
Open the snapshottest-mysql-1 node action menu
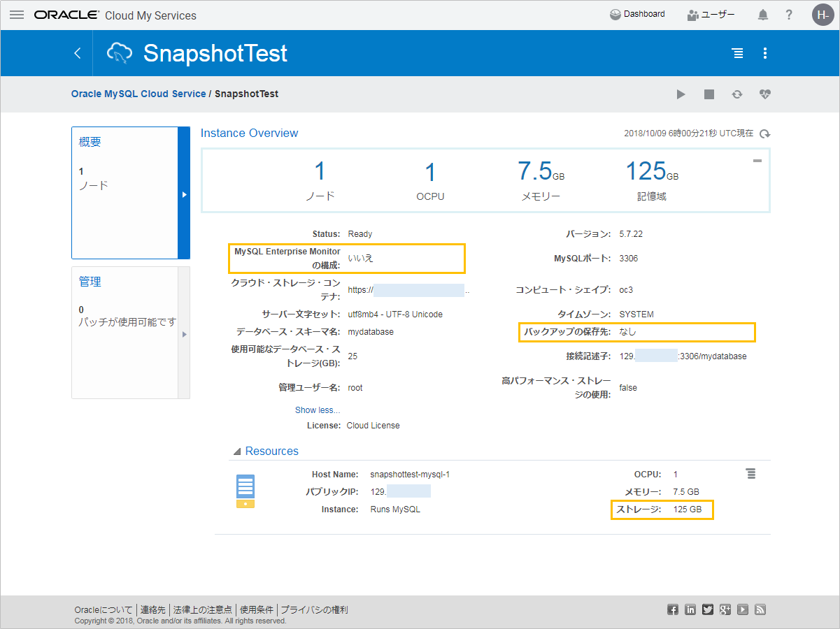tap(751, 474)
